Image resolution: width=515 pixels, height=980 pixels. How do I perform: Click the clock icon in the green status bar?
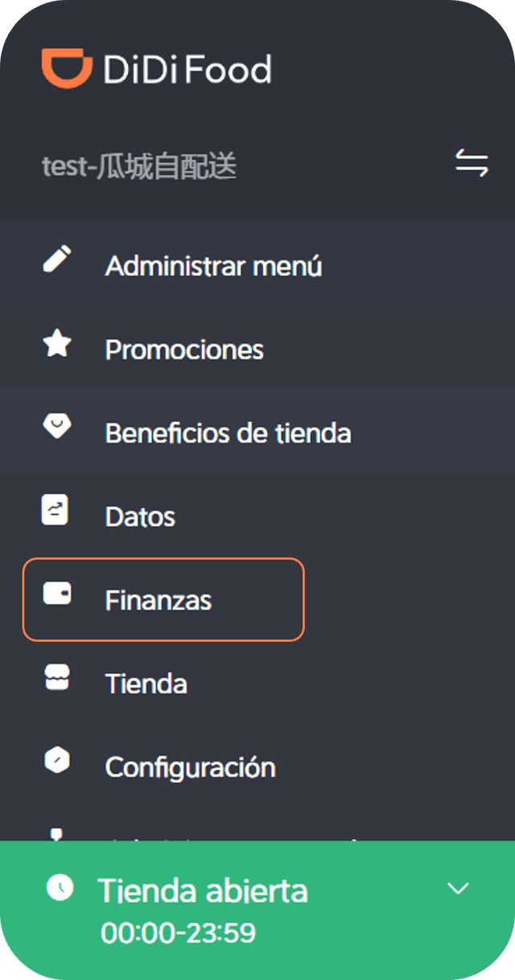click(61, 890)
